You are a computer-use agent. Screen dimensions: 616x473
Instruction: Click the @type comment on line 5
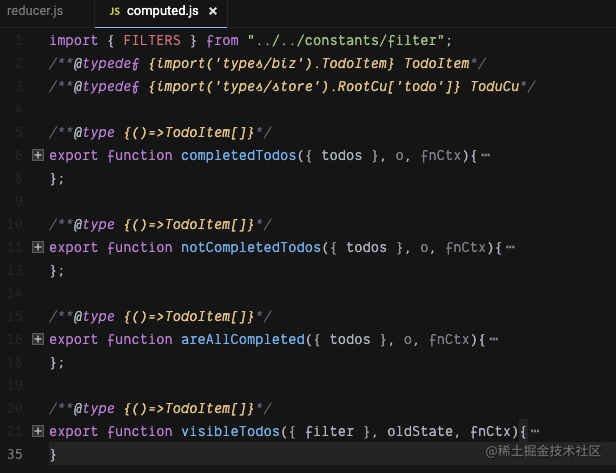point(160,132)
